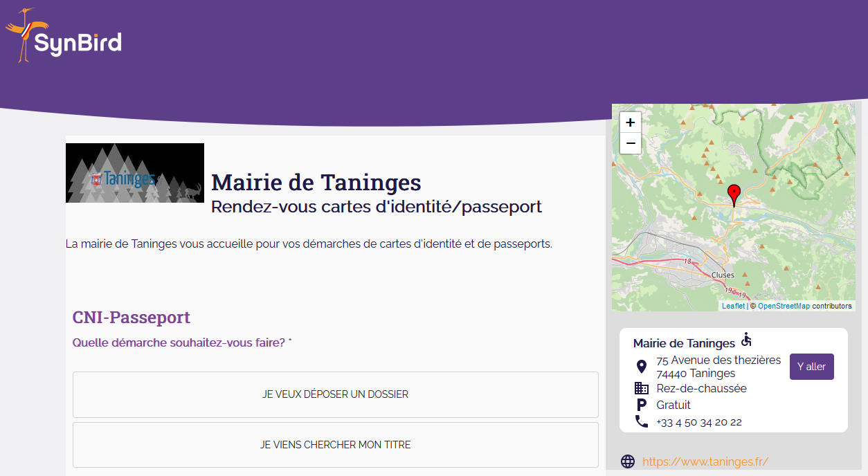This screenshot has width=868, height=476.
Task: Click the parking P icon
Action: 641,405
